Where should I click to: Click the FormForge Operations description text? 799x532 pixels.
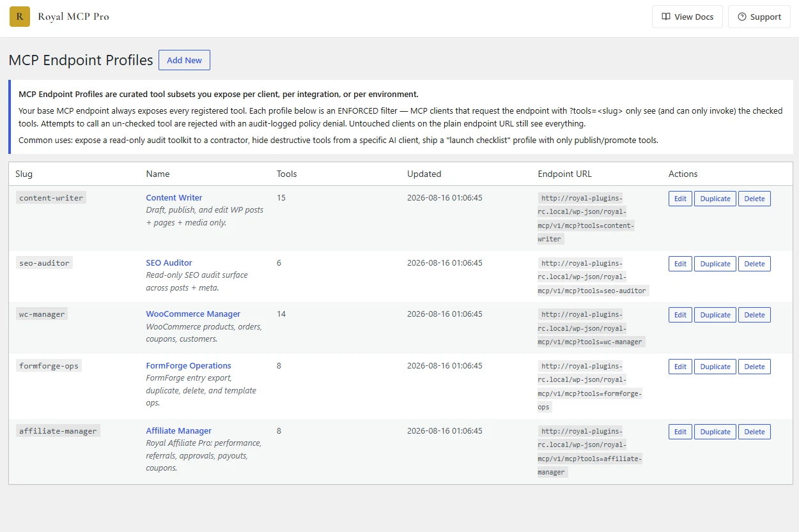click(x=201, y=390)
